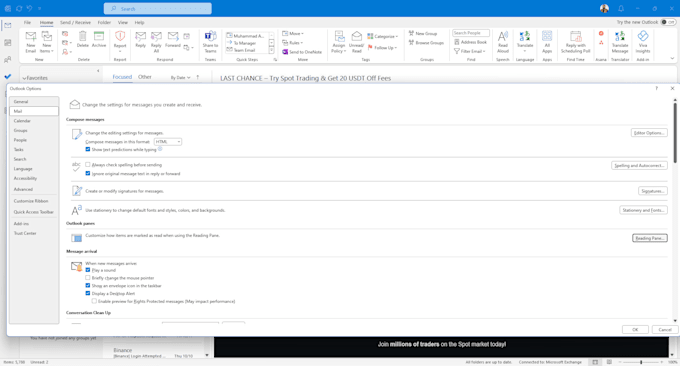This screenshot has width=680, height=366.
Task: Click the Outlook Options help question mark
Action: click(x=657, y=88)
